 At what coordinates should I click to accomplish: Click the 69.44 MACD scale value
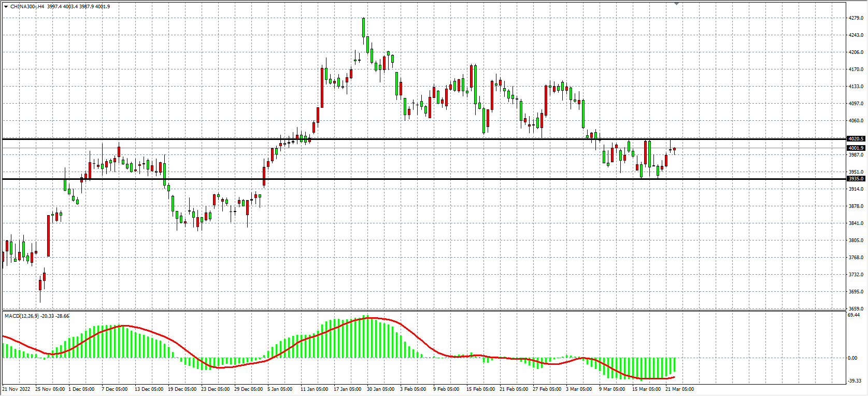[x=854, y=315]
